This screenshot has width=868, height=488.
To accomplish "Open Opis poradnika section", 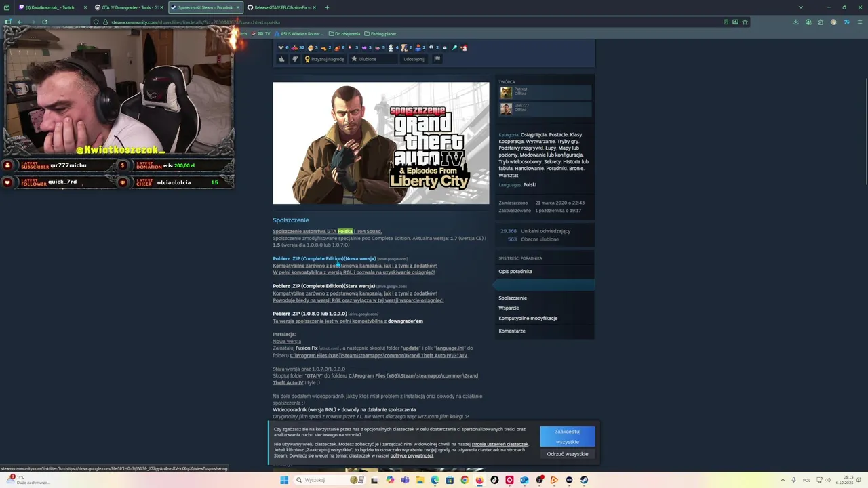I will [x=515, y=272].
